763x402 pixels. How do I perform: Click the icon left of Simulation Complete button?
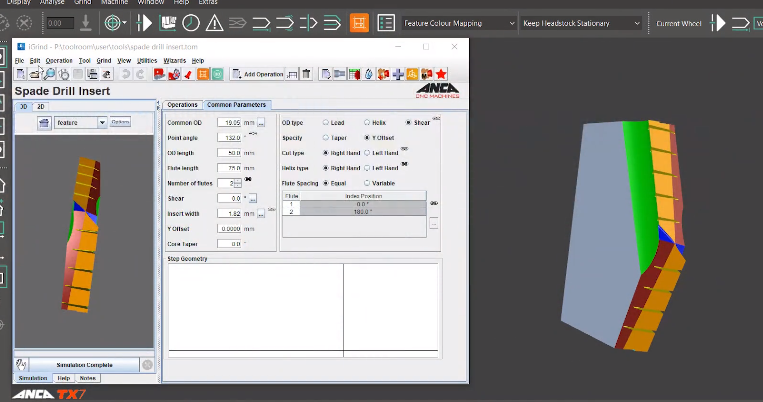[x=21, y=365]
